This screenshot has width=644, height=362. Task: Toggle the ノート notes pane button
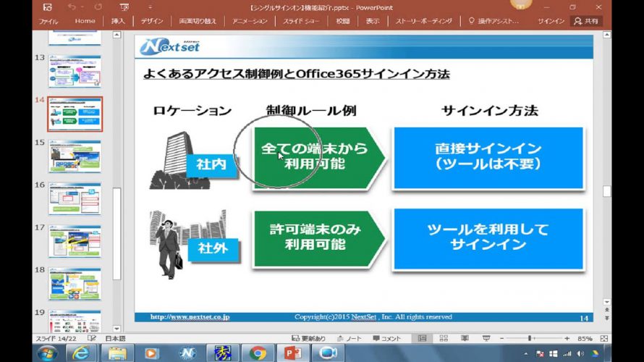click(x=349, y=339)
